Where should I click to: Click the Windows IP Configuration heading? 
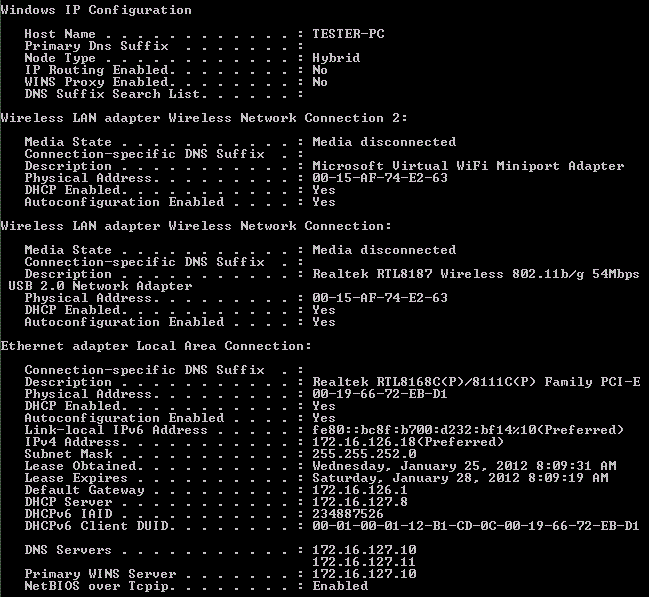tap(96, 10)
